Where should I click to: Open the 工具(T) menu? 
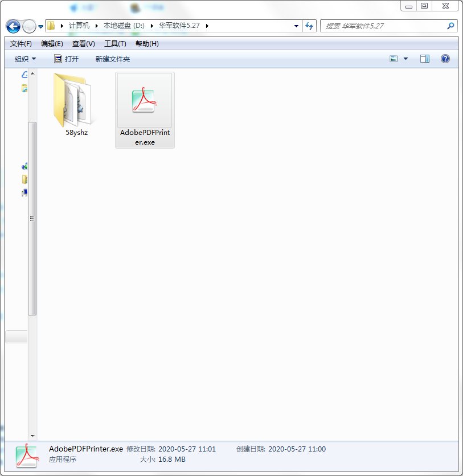tap(115, 44)
